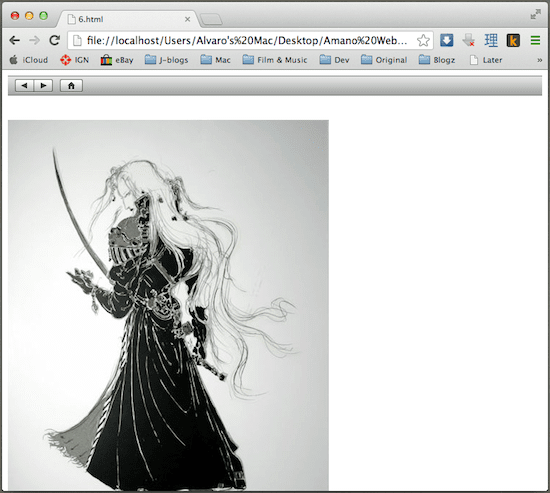Click the address bar URL field

(x=247, y=41)
